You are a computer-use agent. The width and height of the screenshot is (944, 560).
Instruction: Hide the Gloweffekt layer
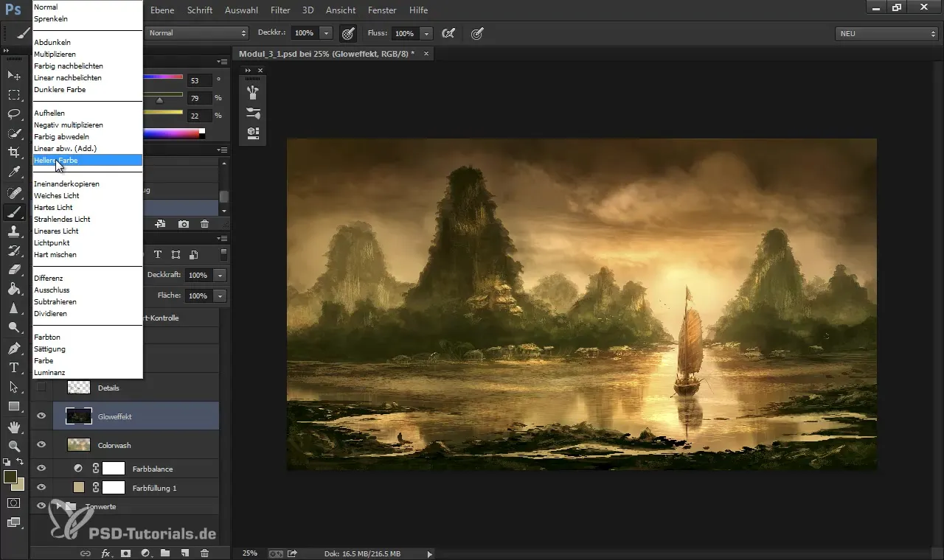[x=41, y=416]
